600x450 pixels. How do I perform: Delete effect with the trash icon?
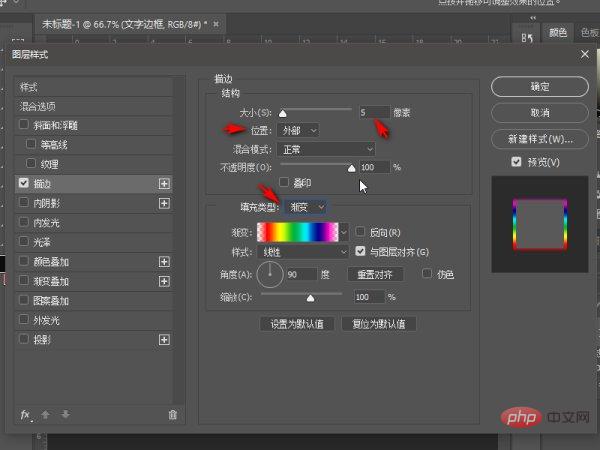click(173, 415)
